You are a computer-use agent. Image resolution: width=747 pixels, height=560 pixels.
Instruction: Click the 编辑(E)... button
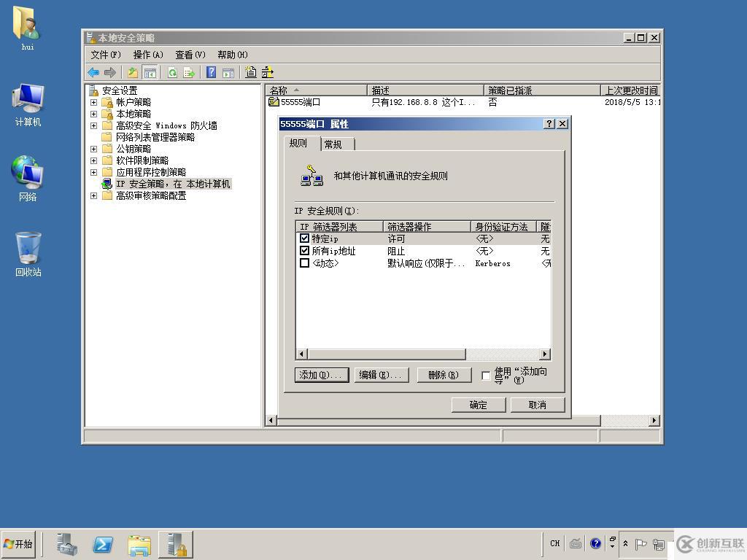click(x=382, y=375)
